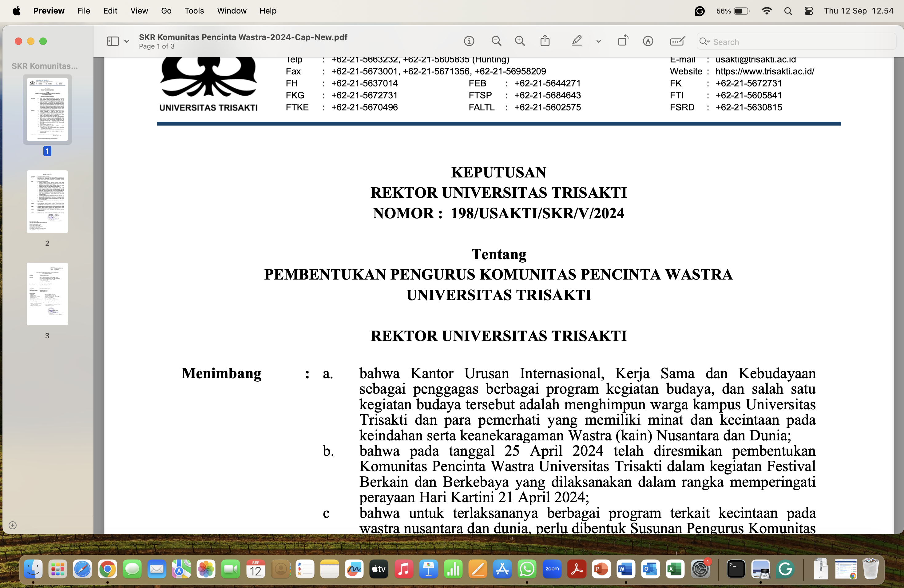Toggle the sidebar view button
The width and height of the screenshot is (904, 588).
113,41
